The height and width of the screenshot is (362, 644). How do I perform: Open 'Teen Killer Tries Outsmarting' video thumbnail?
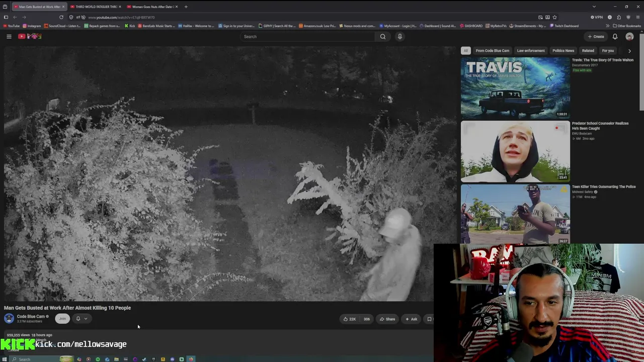click(x=515, y=214)
